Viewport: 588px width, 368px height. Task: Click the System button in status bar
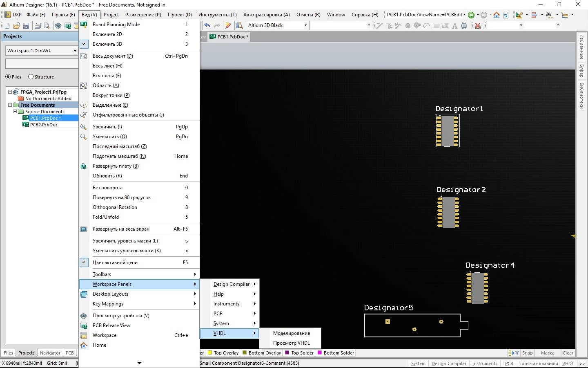[x=418, y=364]
